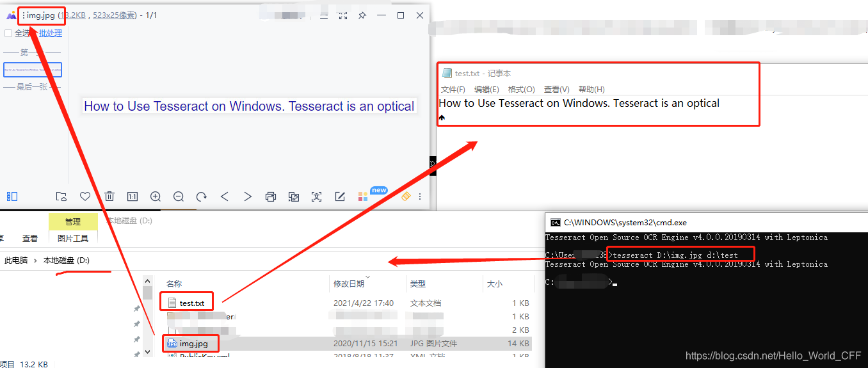The height and width of the screenshot is (368, 868).
Task: Click the tesseract D:\img.jpg command line in cmd
Action: point(676,255)
